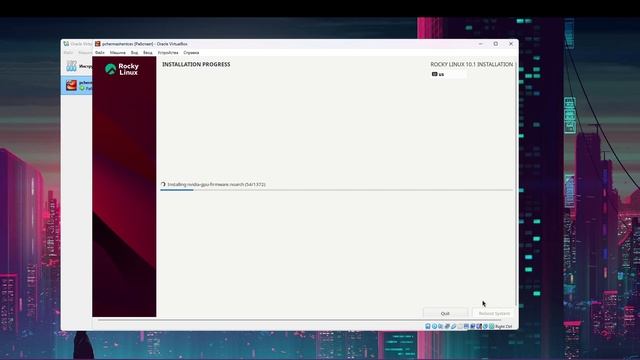Click the Reboot System button

click(x=494, y=313)
